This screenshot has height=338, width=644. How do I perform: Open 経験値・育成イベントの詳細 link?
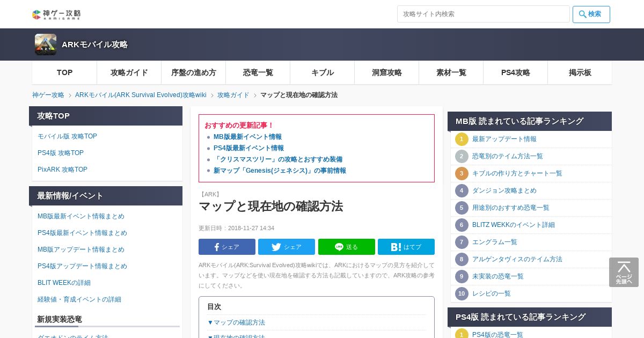79,299
